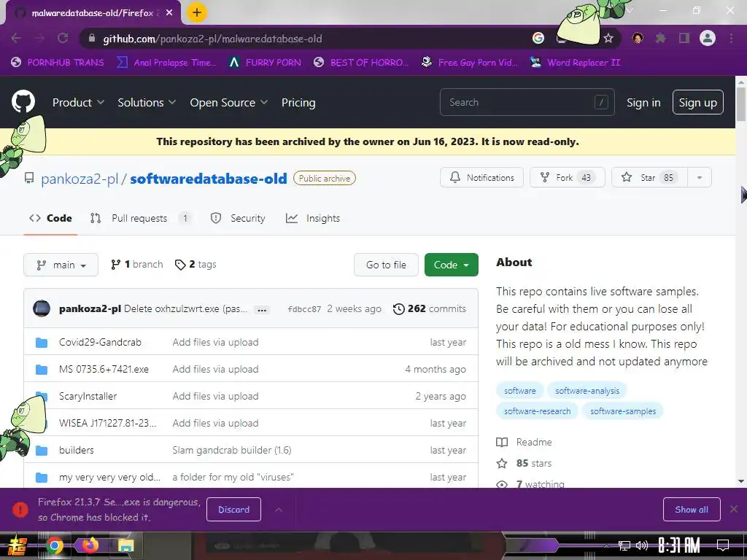747x560 pixels.
Task: Open the Chrome side panel icon
Action: 684,38
